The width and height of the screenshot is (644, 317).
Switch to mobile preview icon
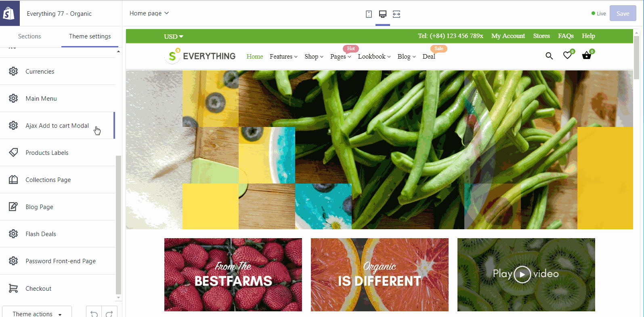[369, 14]
